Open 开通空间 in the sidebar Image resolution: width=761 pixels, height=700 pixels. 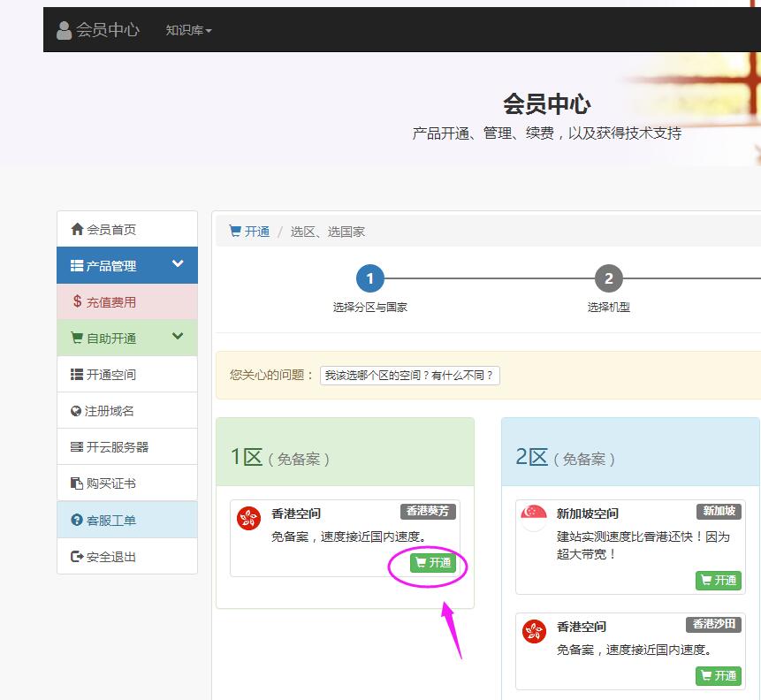127,374
